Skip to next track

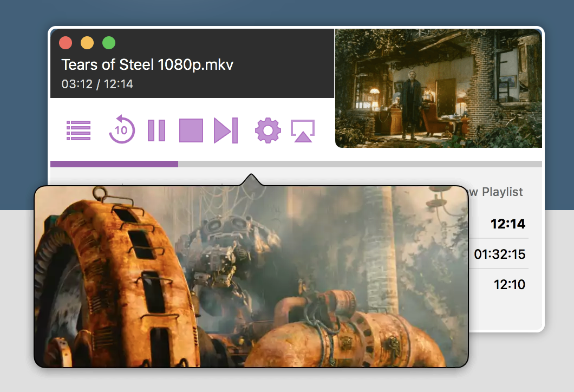click(x=226, y=130)
